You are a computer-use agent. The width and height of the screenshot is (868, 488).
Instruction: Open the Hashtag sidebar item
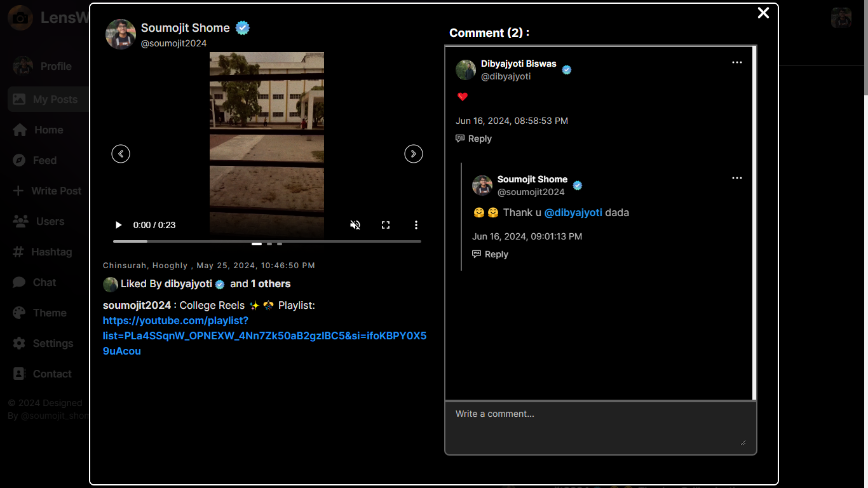click(x=48, y=252)
